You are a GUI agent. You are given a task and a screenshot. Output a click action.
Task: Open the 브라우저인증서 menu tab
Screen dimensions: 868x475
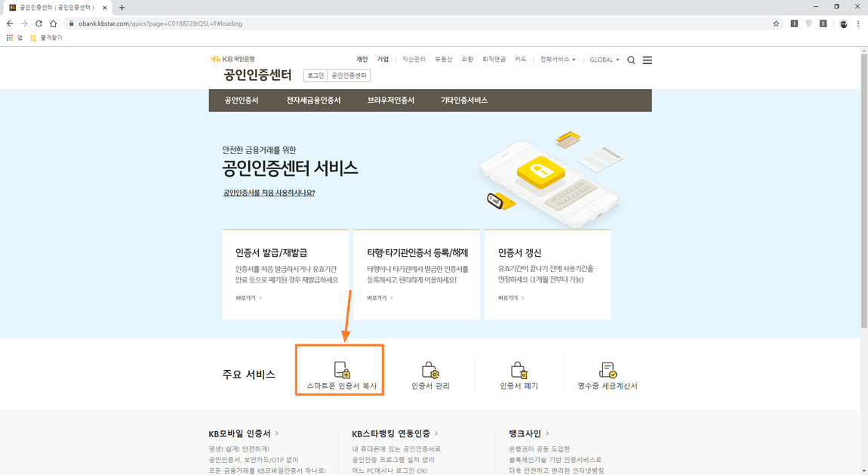coord(391,100)
